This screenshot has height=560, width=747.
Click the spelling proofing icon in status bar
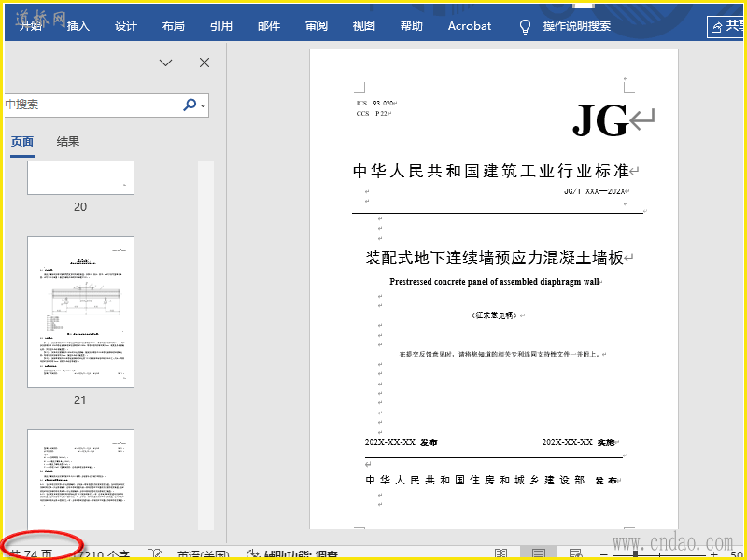[x=153, y=554]
